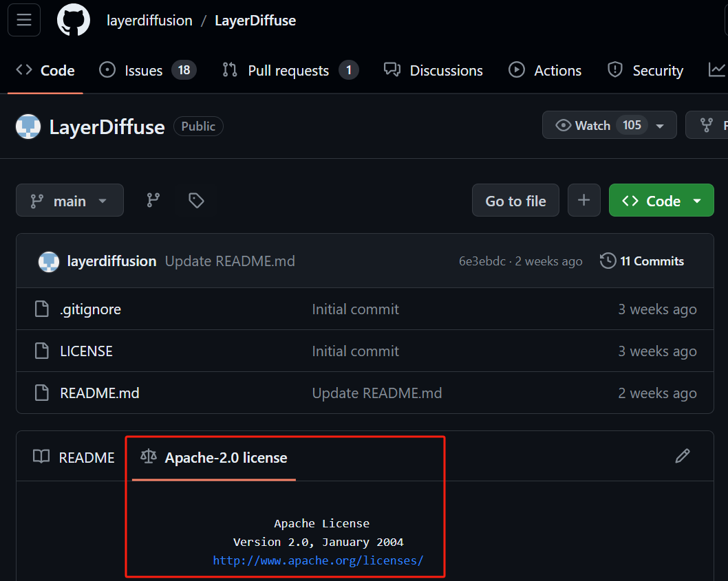The image size is (728, 581).
Task: Open the Security tab
Action: (x=645, y=71)
